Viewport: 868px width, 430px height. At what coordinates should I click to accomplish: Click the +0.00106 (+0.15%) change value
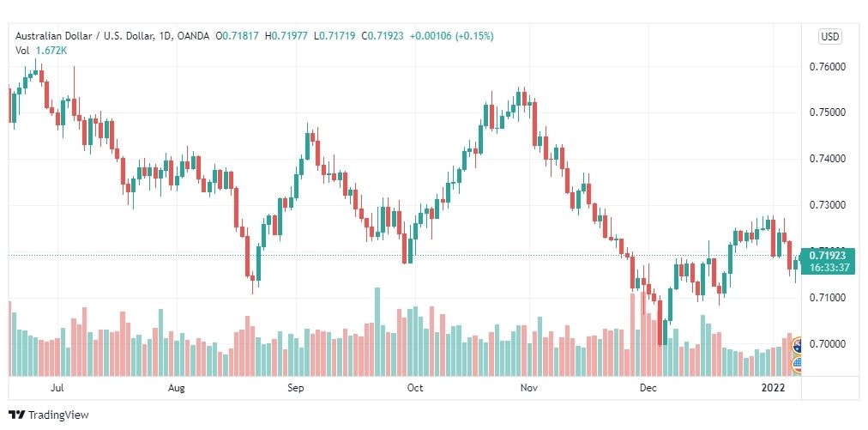point(451,36)
